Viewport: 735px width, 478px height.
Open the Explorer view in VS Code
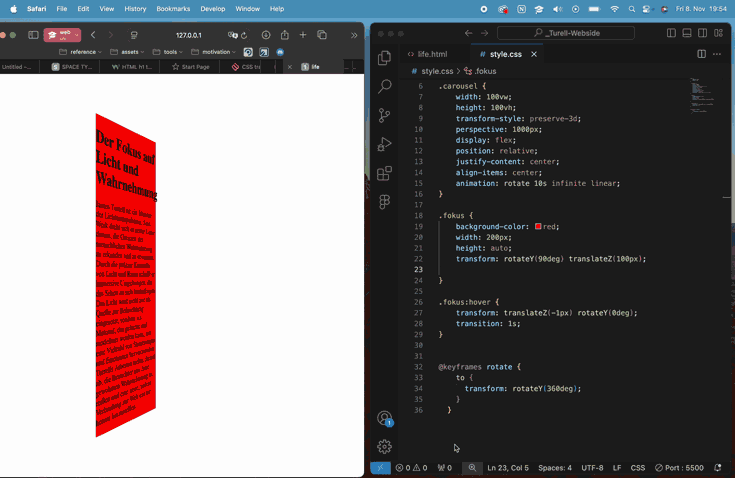click(x=385, y=59)
